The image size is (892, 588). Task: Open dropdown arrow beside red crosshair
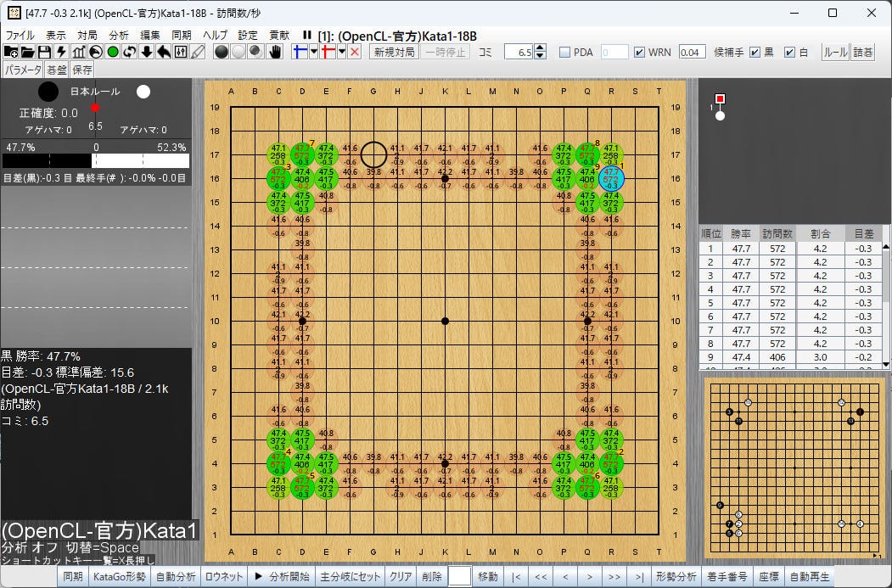click(x=341, y=53)
